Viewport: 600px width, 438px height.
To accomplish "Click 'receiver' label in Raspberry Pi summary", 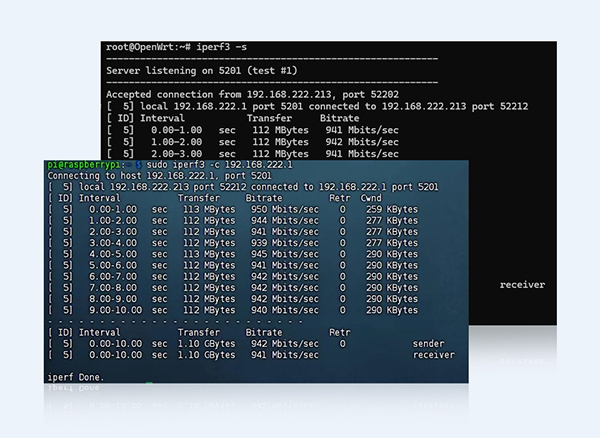I will coord(434,355).
